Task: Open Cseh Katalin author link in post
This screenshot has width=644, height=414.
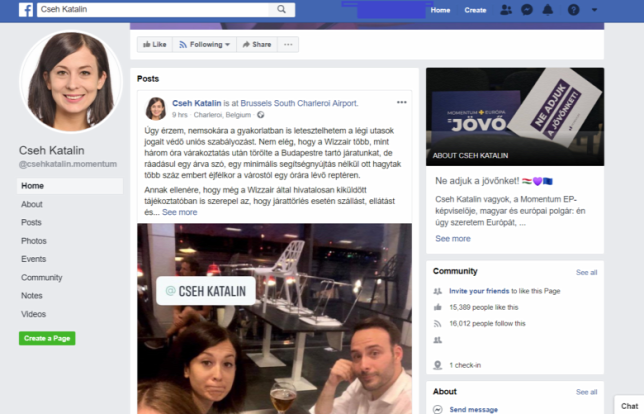Action: point(197,103)
